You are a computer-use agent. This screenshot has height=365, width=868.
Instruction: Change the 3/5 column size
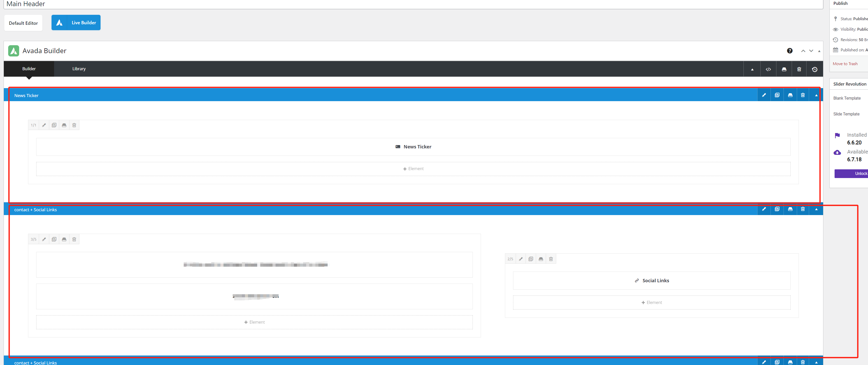point(33,239)
